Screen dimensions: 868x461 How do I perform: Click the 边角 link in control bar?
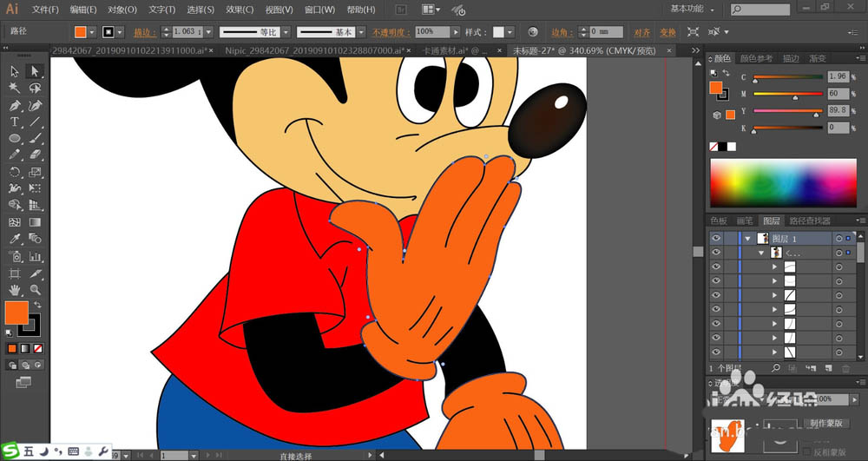(x=562, y=32)
